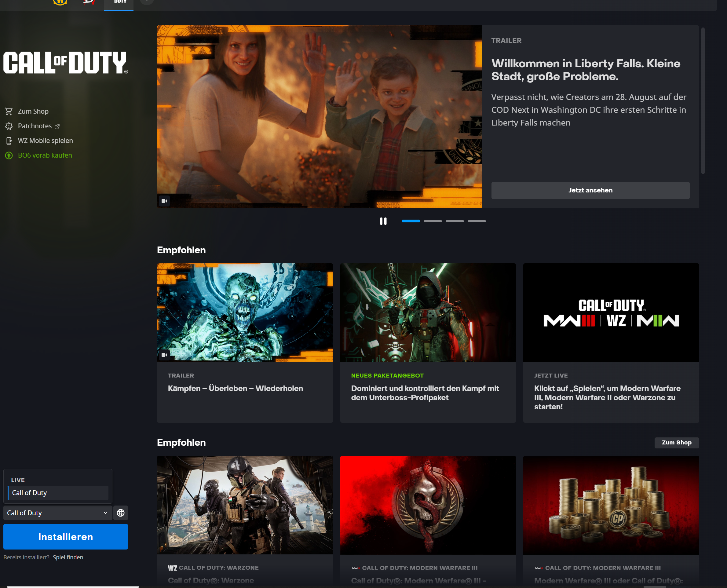Image resolution: width=727 pixels, height=588 pixels.
Task: Pause the carousel autoplay
Action: point(383,221)
